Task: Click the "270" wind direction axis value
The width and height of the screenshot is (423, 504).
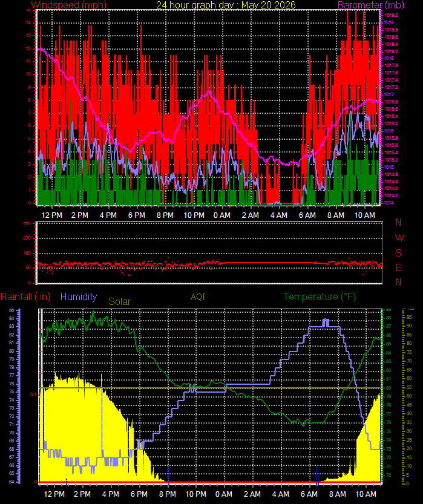Action: (x=27, y=238)
